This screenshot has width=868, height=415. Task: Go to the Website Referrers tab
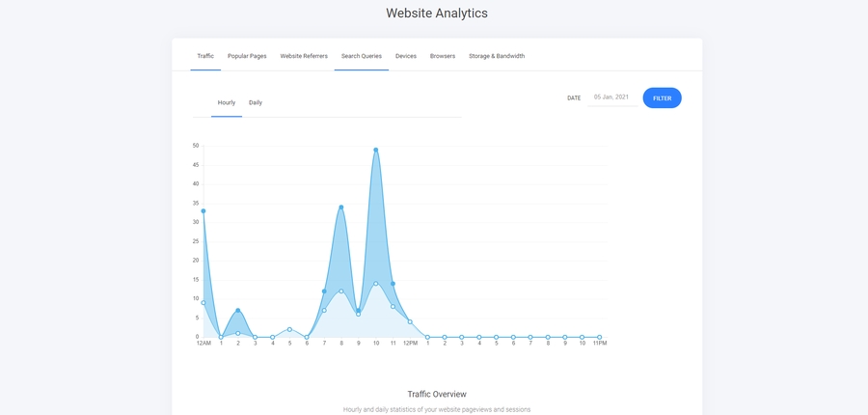pos(304,56)
